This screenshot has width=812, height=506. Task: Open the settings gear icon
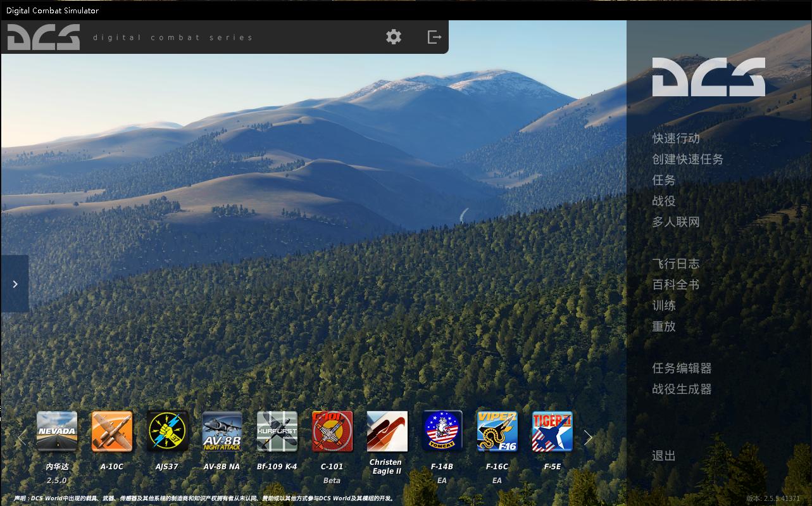point(394,37)
